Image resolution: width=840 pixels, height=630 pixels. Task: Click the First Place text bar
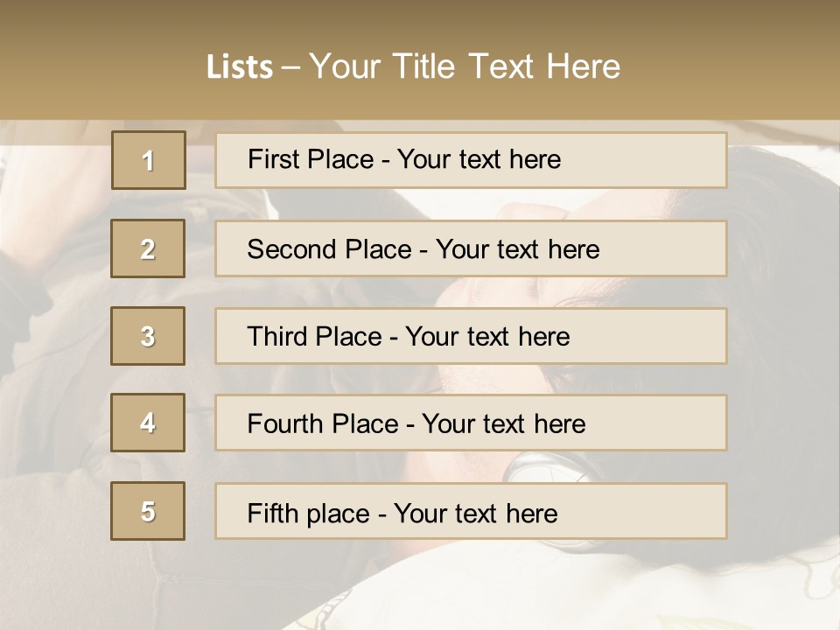[x=471, y=160]
